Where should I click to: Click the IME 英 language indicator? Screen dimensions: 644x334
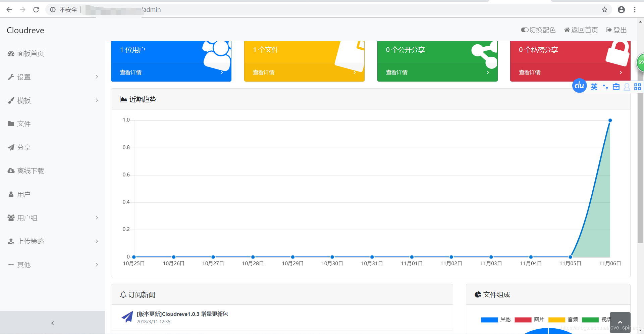point(594,87)
